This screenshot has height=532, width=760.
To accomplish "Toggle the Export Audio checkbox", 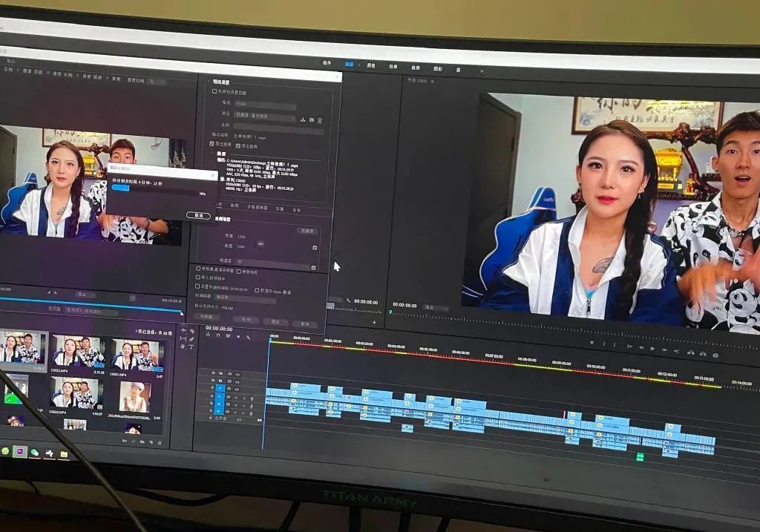I will pos(238,145).
